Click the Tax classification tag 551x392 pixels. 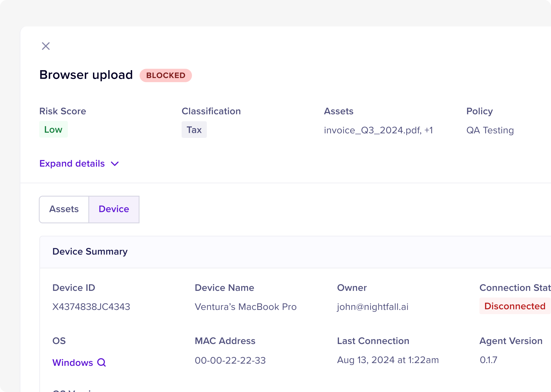194,130
